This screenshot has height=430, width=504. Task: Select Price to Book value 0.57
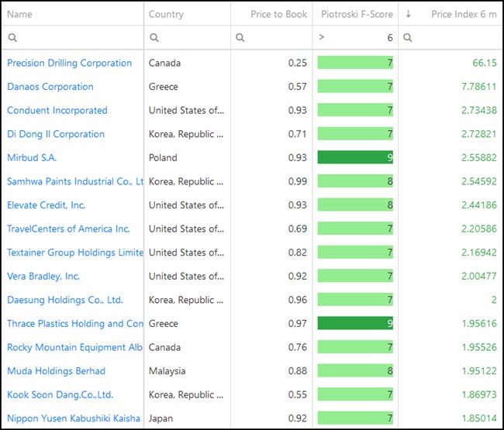click(297, 87)
